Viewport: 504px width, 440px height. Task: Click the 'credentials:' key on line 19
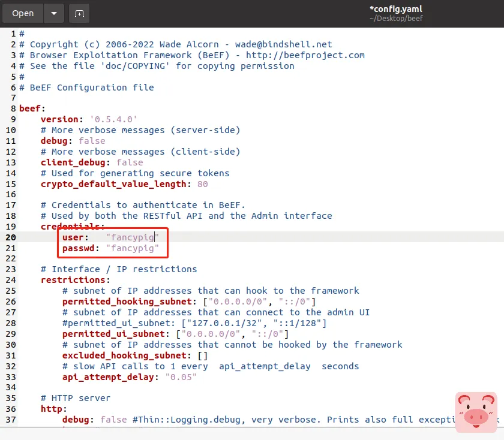[x=73, y=227]
